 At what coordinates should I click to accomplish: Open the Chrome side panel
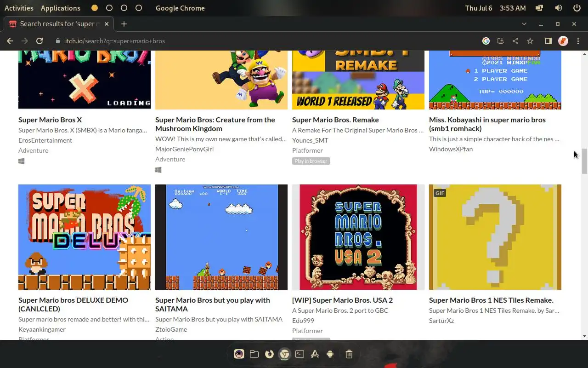(548, 41)
